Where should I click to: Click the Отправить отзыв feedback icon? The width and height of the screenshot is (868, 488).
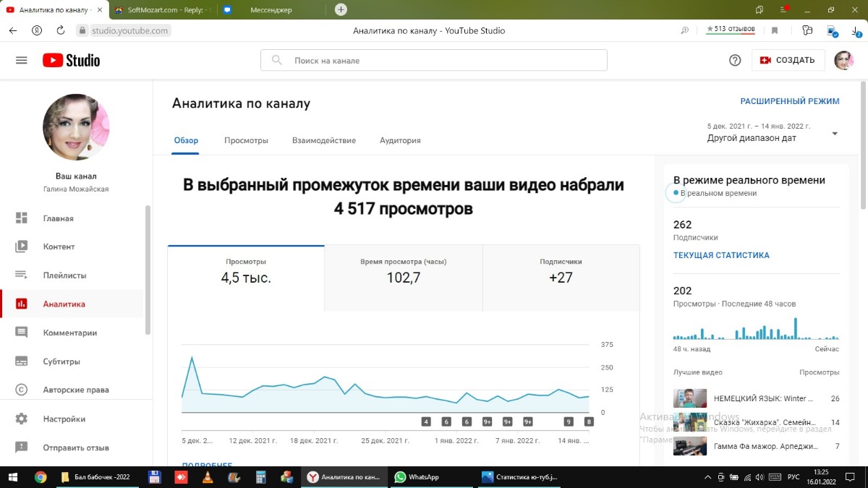(21, 448)
